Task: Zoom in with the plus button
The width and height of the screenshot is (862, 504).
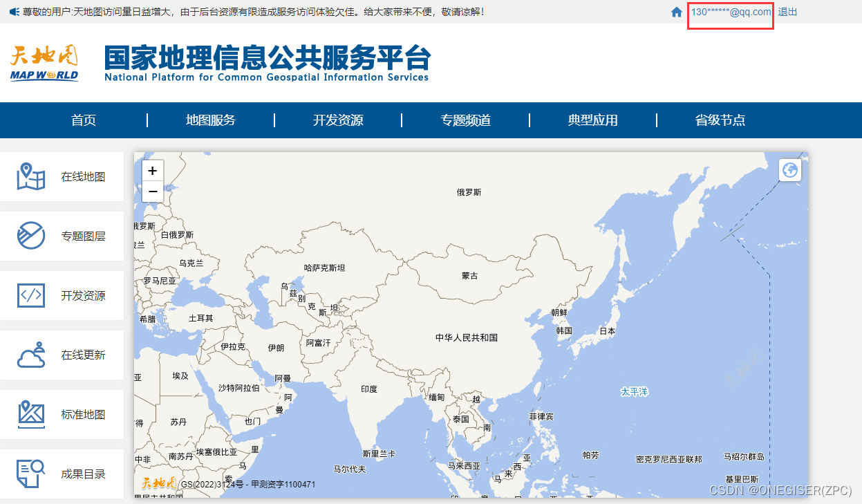Action: click(152, 170)
